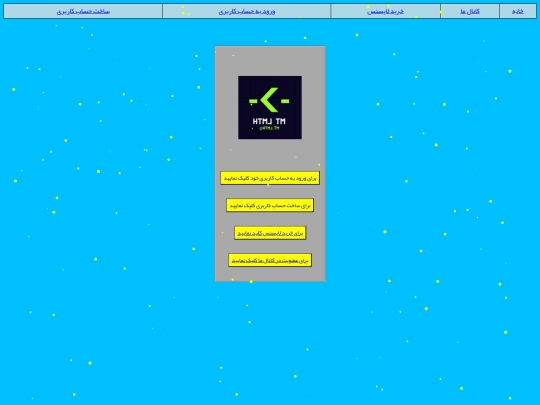Click yellow button برای عضویت در کانال ها
540x405 pixels.
click(270, 260)
